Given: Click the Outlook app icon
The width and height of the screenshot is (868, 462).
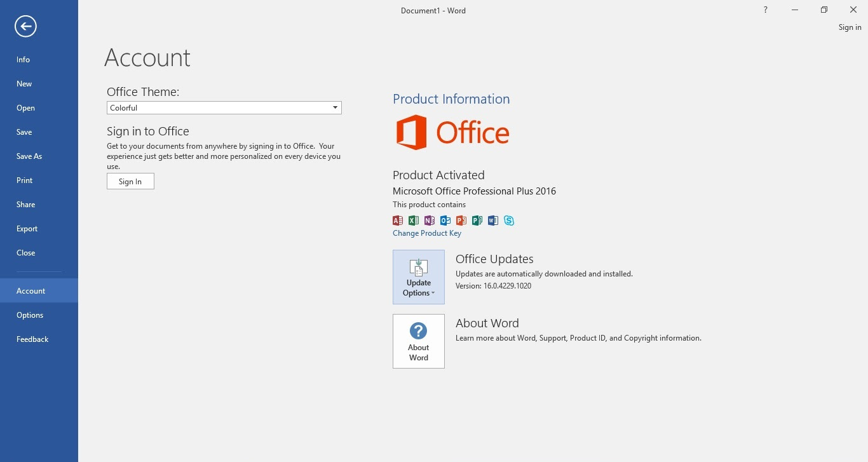Looking at the screenshot, I should click(x=445, y=221).
